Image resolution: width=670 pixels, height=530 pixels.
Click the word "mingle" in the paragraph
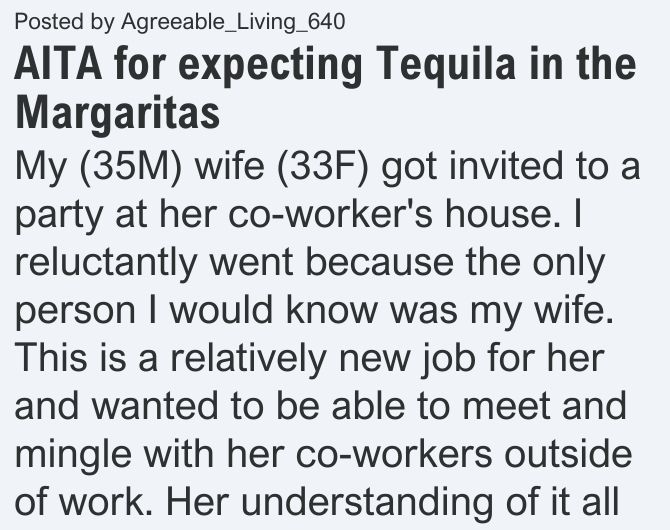[x=73, y=455]
